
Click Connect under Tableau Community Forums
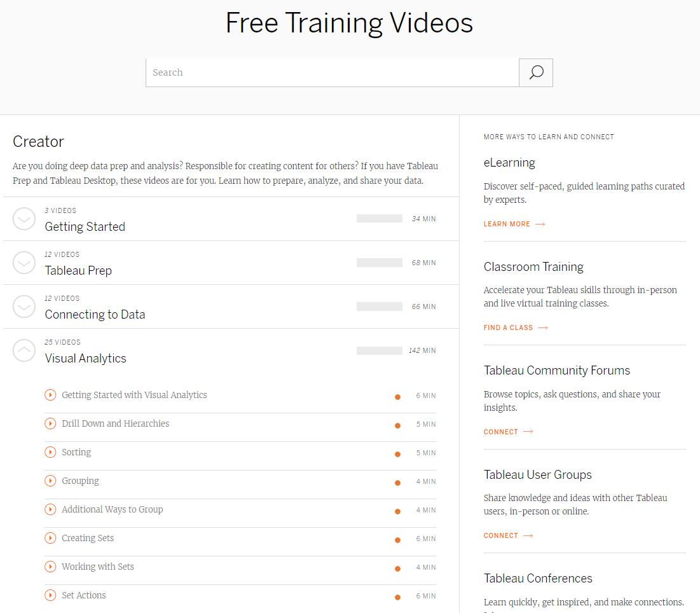508,432
